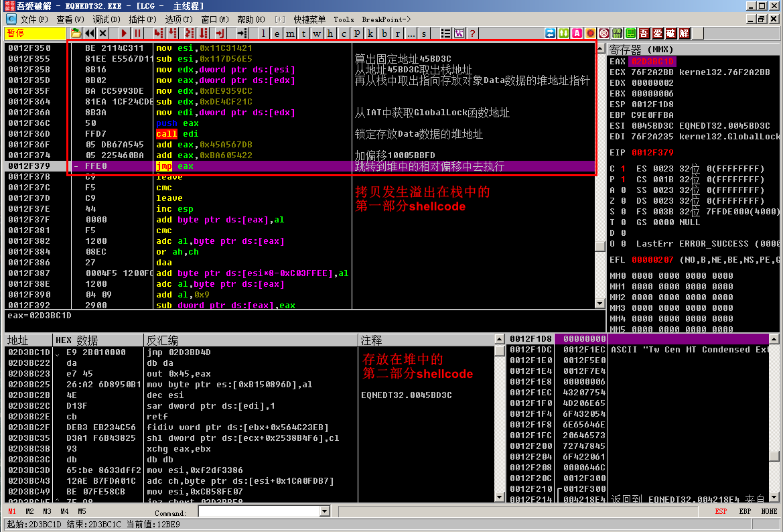
Task: Open the 插件(P) menu
Action: tap(143, 19)
